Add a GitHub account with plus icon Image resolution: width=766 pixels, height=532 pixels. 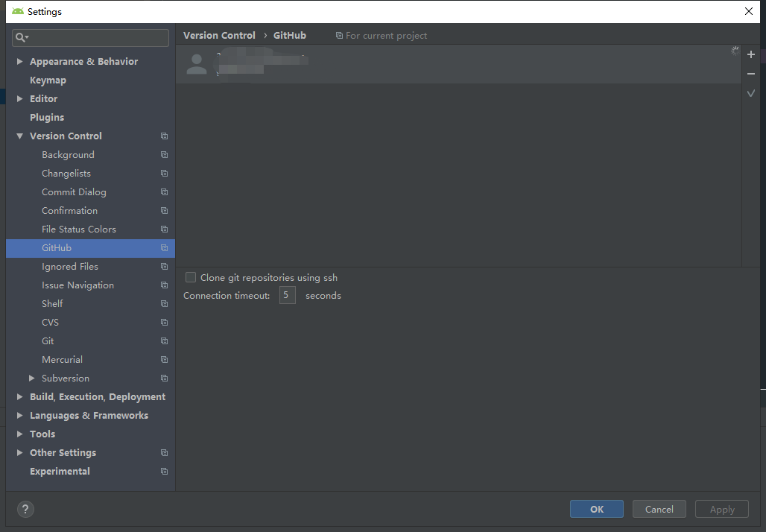(x=751, y=54)
